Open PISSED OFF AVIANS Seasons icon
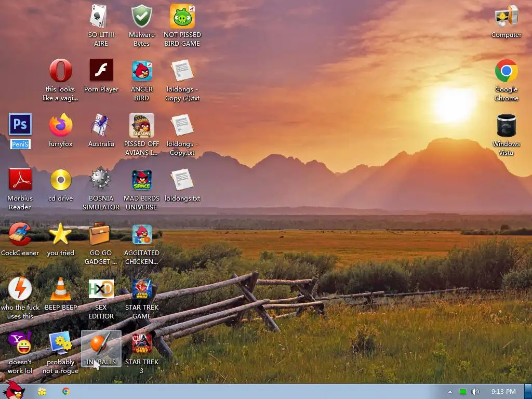Screen dimensions: 532x399 pyautogui.click(x=141, y=125)
